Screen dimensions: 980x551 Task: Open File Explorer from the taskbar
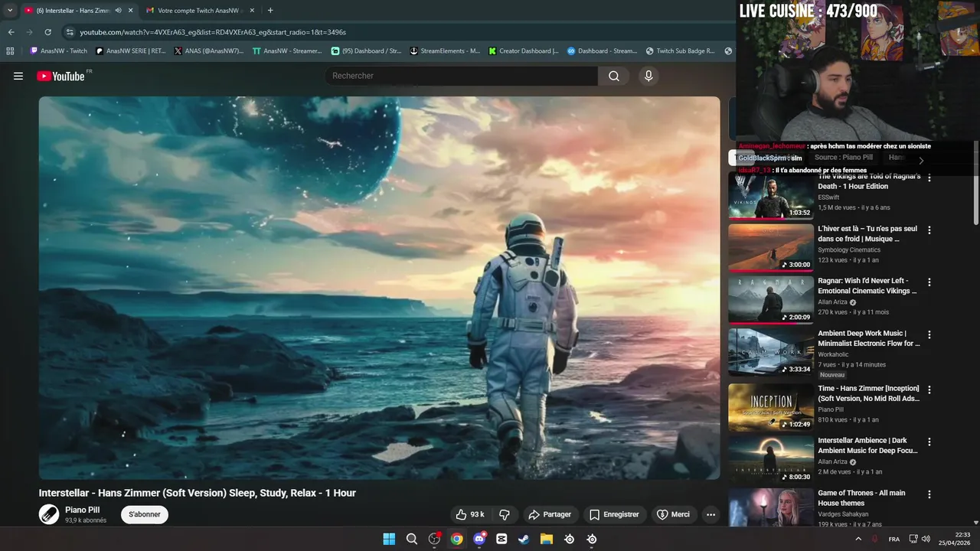547,539
